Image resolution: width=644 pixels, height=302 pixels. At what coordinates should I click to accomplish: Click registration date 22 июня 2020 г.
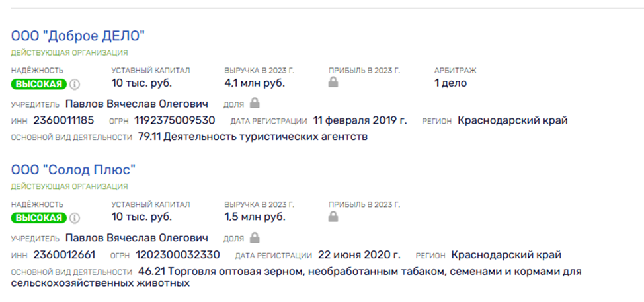[x=359, y=255]
